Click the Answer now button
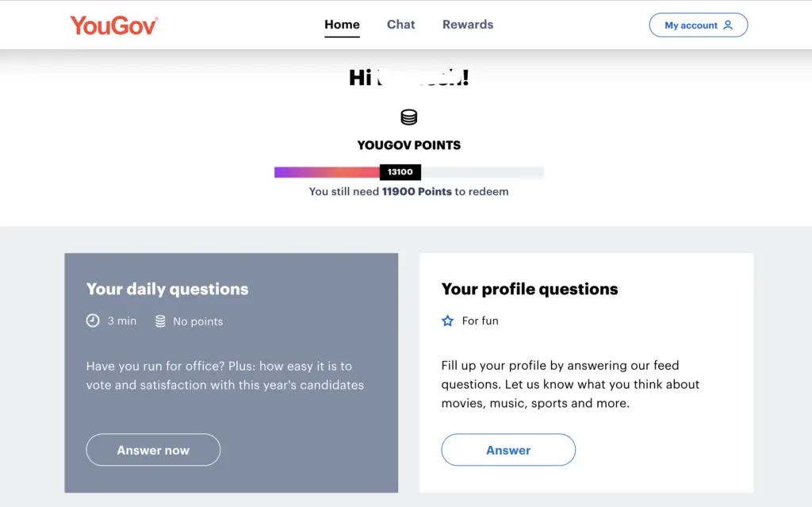Screen dimensions: 812x507 (153, 449)
